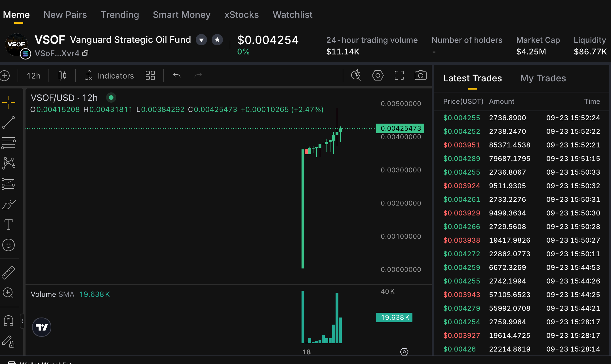Click trade at time 09-23 15:50:11

[x=522, y=254]
